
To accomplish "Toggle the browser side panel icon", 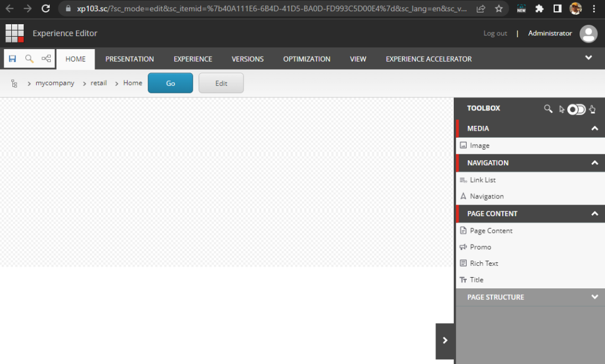I will tap(557, 8).
